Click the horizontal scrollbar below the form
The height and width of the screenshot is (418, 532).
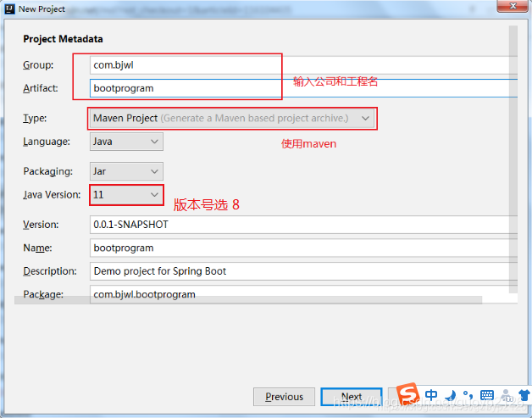coord(248,300)
